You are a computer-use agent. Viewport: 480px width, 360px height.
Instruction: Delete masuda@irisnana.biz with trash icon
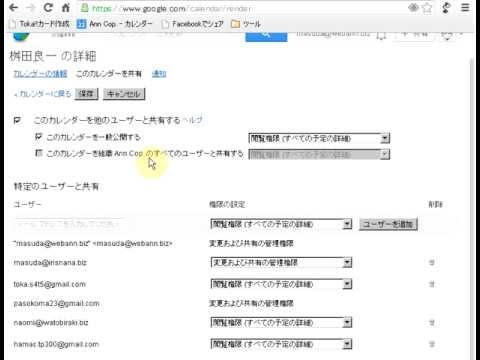coord(432,263)
